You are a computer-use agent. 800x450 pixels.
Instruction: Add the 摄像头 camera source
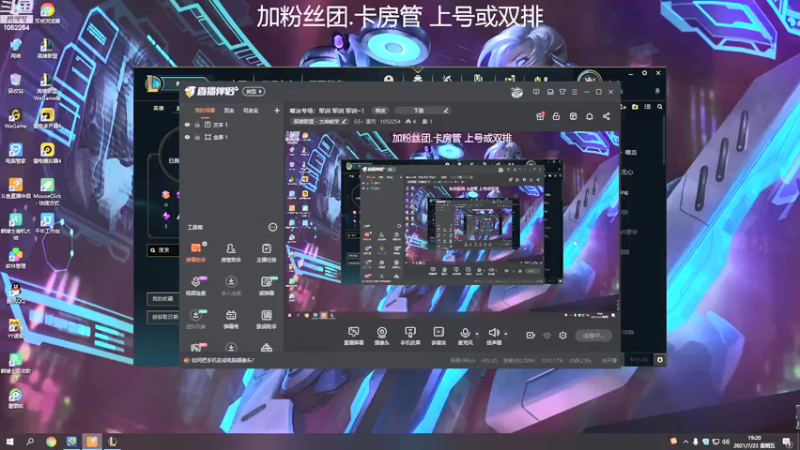coord(382,336)
